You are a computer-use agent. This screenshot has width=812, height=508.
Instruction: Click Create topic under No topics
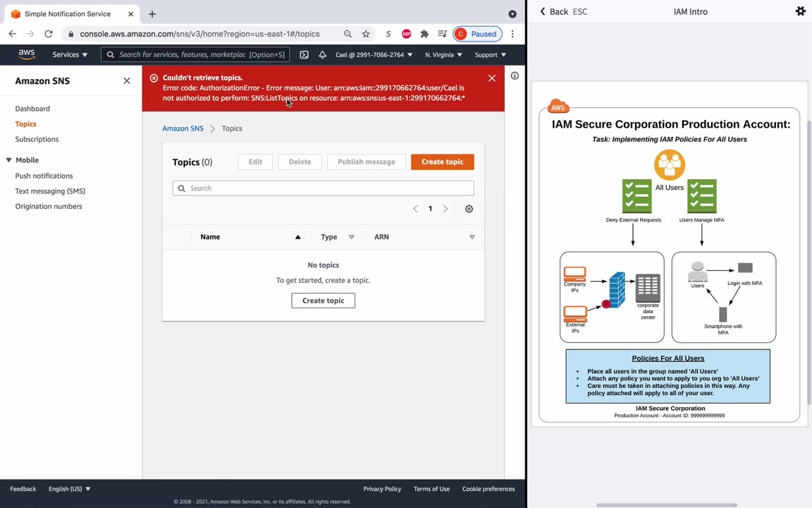coord(323,301)
